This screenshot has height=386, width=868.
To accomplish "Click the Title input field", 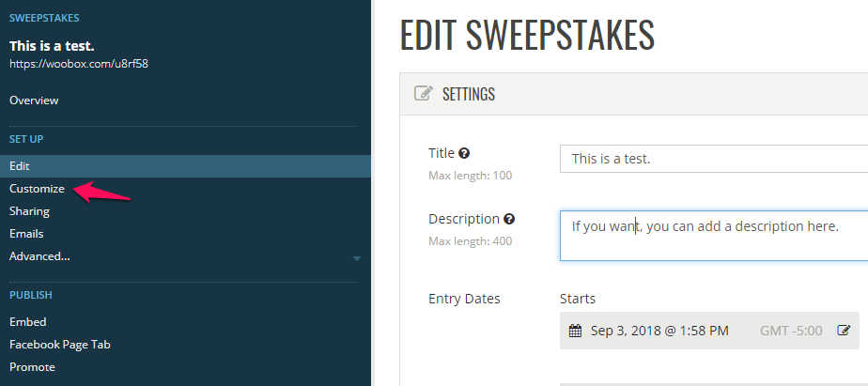I will [714, 159].
